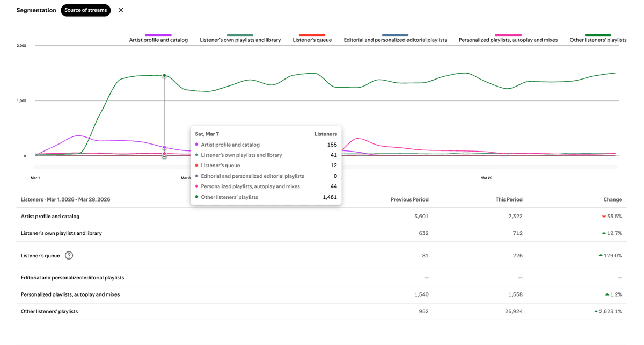Open the Listener's queue help icon
Screen dimensions: 644x345
[69, 255]
